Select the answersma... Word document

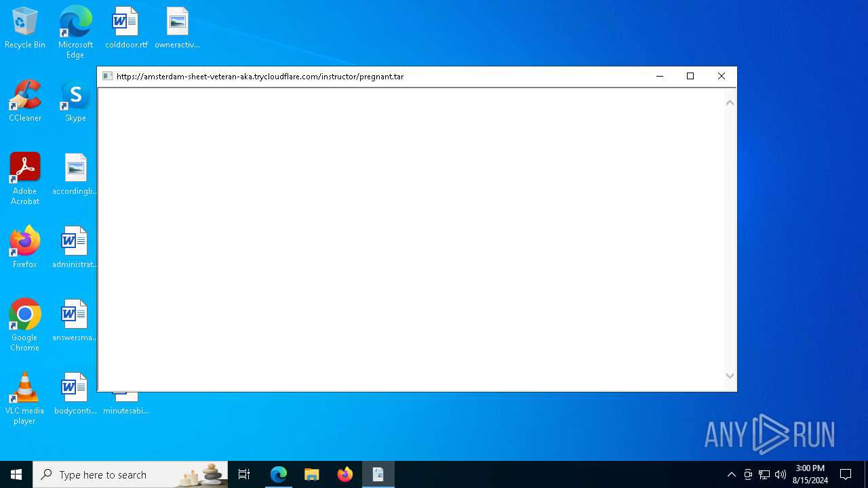pos(75,321)
